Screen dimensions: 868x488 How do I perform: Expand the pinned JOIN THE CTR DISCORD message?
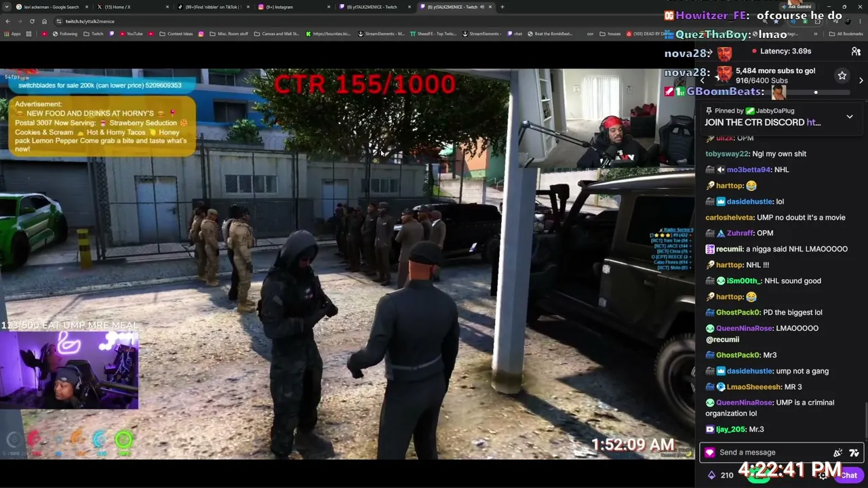coord(849,117)
